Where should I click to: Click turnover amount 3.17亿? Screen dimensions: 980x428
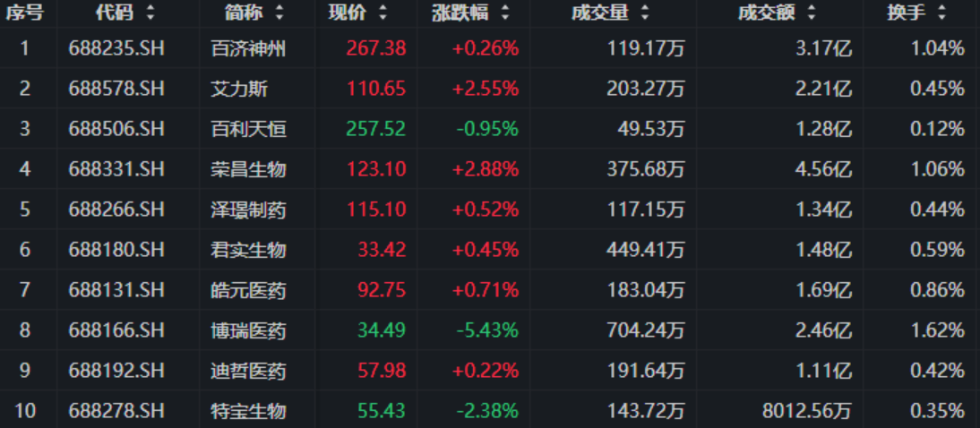tap(823, 48)
